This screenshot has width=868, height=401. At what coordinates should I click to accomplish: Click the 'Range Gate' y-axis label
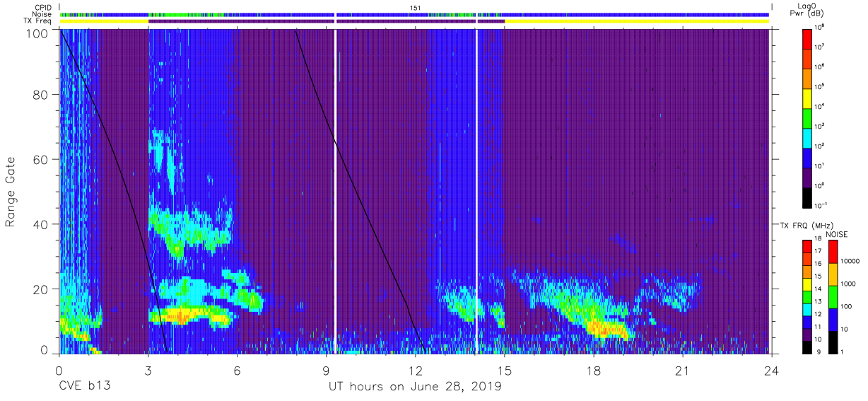click(11, 192)
